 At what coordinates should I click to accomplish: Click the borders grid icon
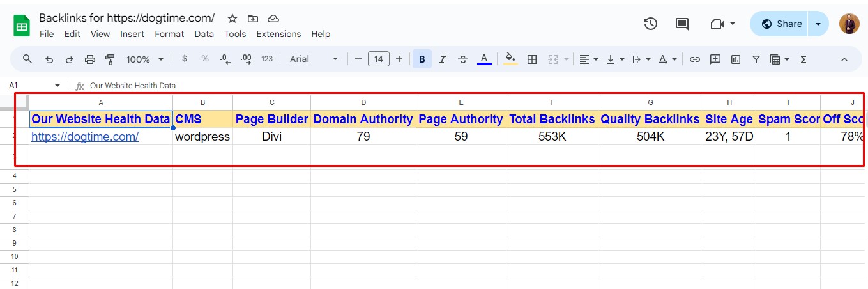(x=531, y=59)
